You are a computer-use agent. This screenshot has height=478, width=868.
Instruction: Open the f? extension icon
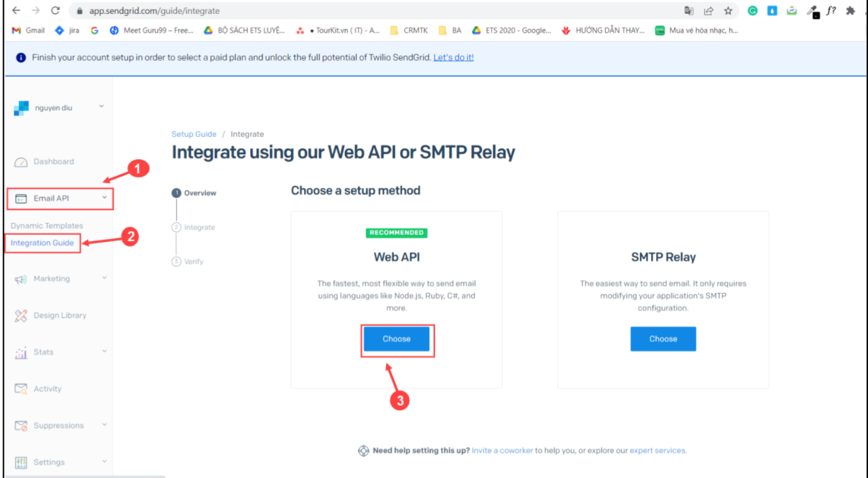coord(831,11)
